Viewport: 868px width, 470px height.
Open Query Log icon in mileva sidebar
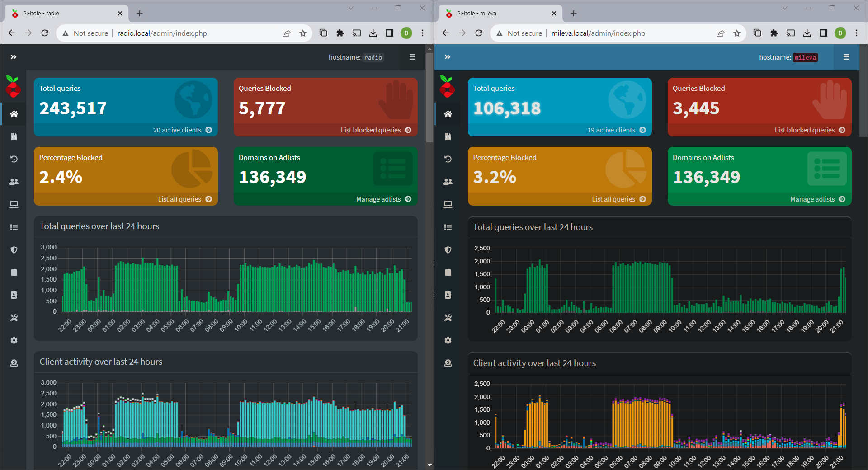click(448, 136)
